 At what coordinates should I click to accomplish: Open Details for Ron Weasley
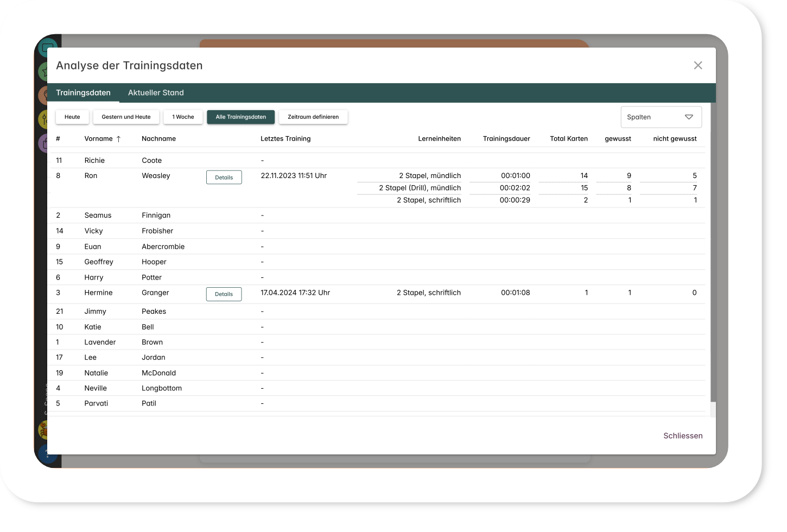pos(224,178)
